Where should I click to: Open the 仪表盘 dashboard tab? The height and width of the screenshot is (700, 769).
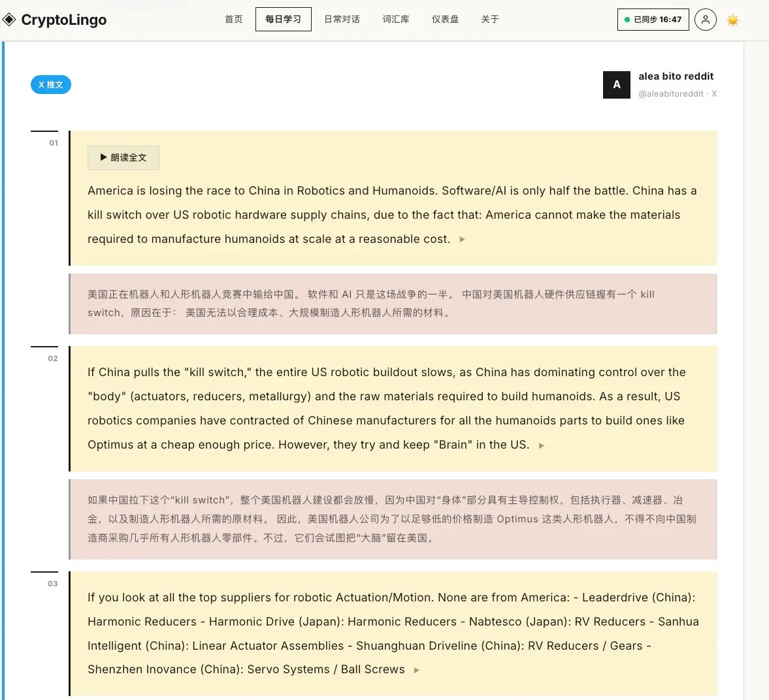[445, 19]
